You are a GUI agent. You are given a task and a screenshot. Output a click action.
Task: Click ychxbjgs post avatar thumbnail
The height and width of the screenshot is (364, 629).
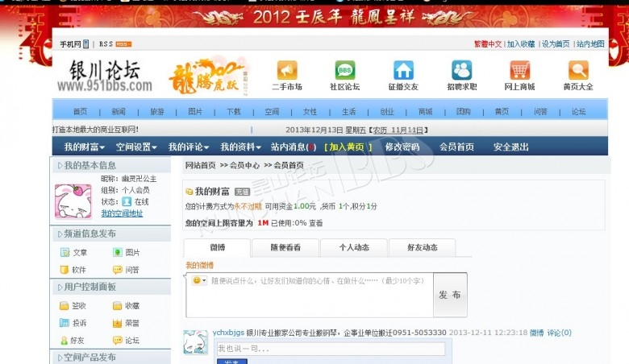point(196,342)
